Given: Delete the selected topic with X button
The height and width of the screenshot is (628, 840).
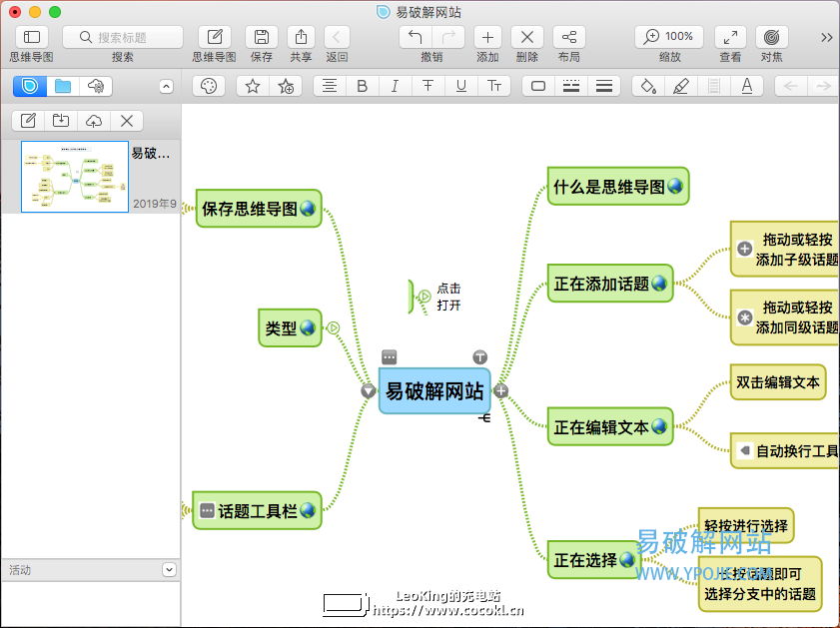Looking at the screenshot, I should point(527,37).
